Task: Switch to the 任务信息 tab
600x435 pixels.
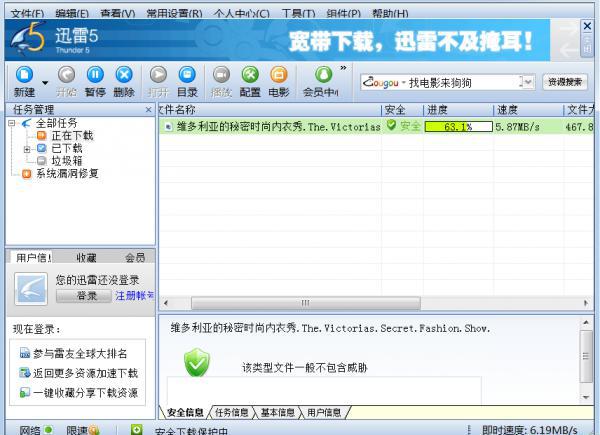Action: click(232, 412)
